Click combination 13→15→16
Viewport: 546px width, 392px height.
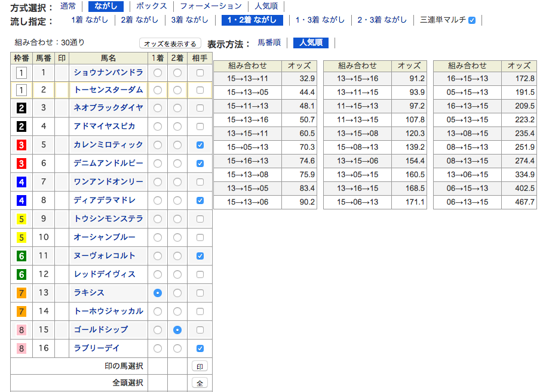pyautogui.click(x=358, y=79)
